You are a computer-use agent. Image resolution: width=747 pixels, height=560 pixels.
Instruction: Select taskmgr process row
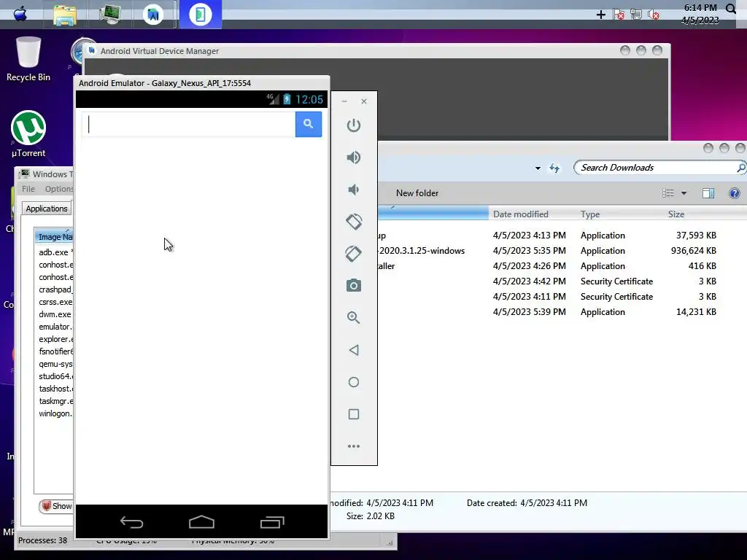click(55, 401)
